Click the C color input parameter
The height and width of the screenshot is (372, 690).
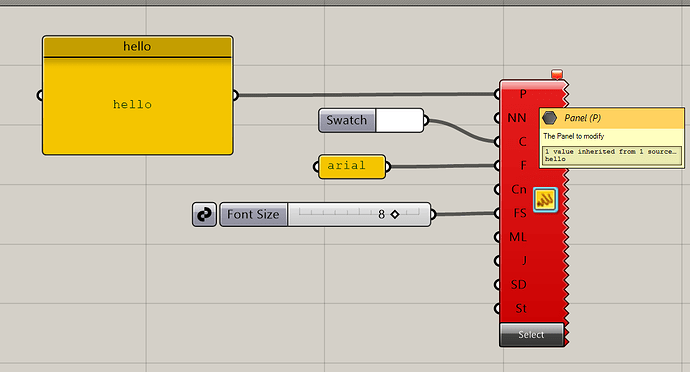[522, 141]
